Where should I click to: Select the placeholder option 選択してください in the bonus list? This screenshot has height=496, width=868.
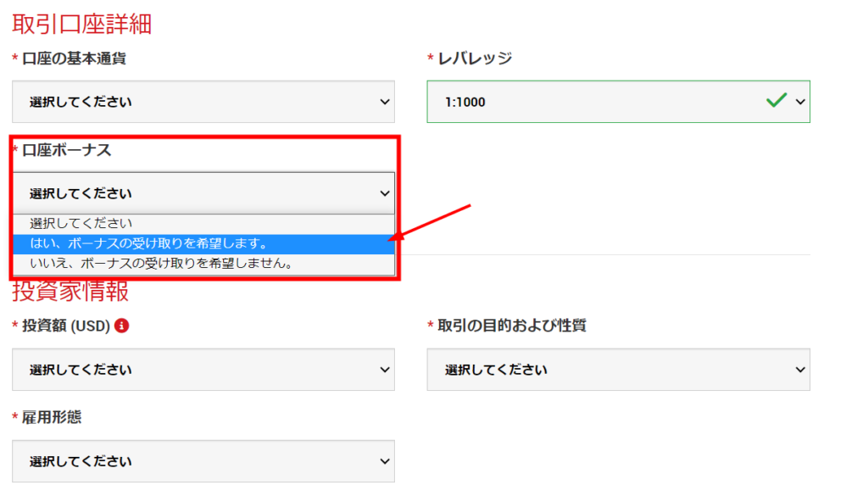203,224
